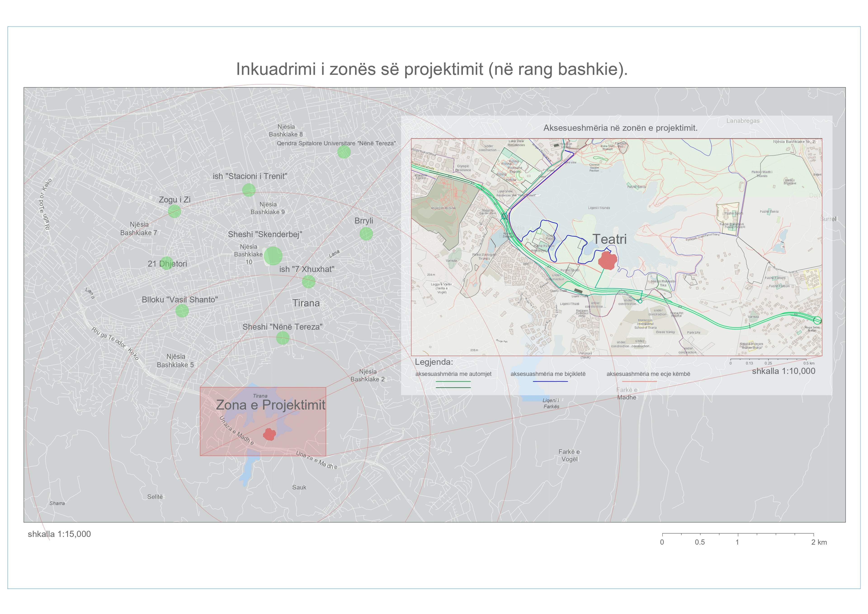This screenshot has width=868, height=614.
Task: Click the "Legjenda:" heading
Action: click(x=434, y=362)
